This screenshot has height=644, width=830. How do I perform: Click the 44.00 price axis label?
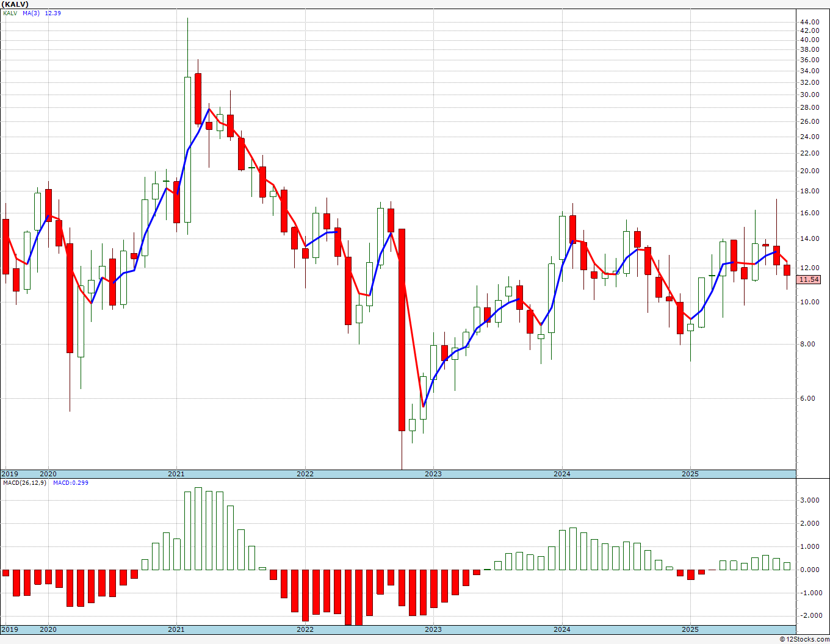click(x=809, y=22)
